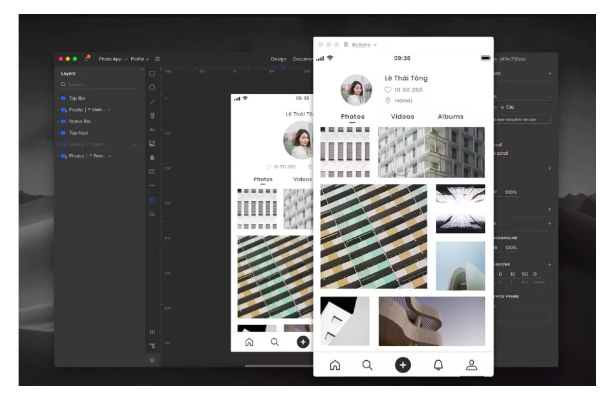The width and height of the screenshot is (612, 405).
Task: Click the profile avatar on the editor canvas
Action: [x=298, y=140]
